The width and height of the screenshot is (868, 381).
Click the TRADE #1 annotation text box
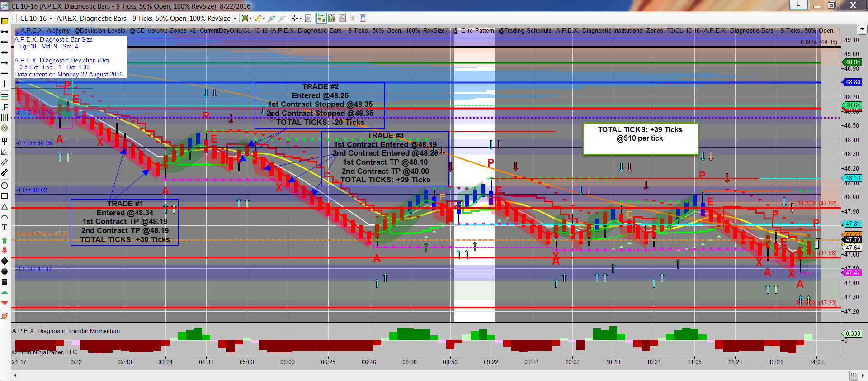coord(125,222)
